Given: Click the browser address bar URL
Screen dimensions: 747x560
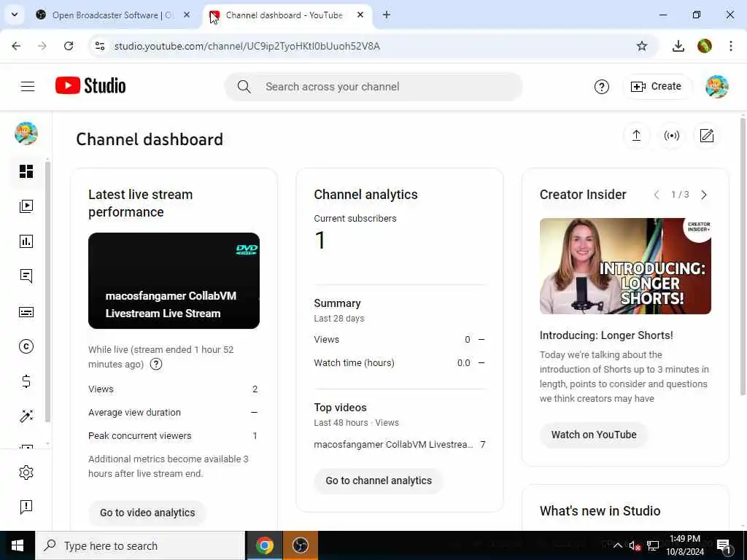Looking at the screenshot, I should (247, 46).
